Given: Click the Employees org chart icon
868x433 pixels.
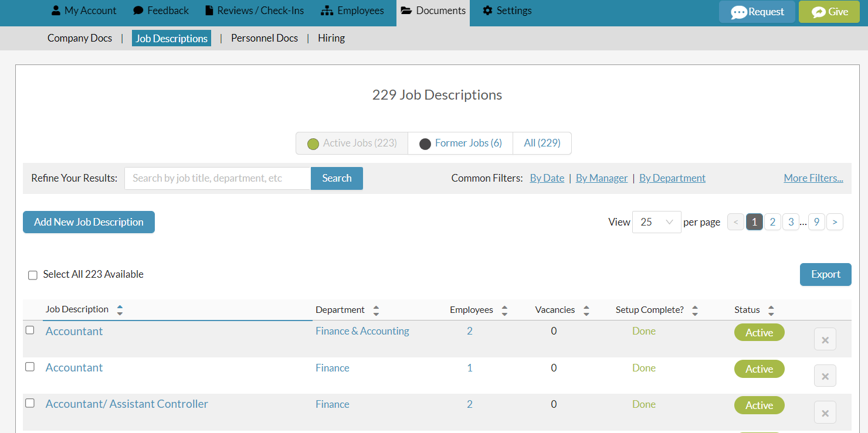Looking at the screenshot, I should pyautogui.click(x=327, y=11).
